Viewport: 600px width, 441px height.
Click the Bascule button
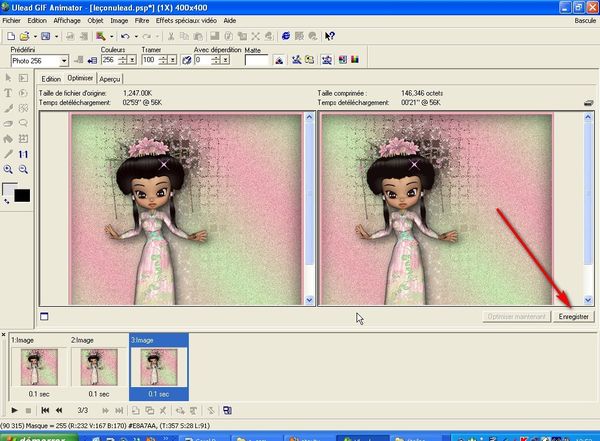(585, 21)
